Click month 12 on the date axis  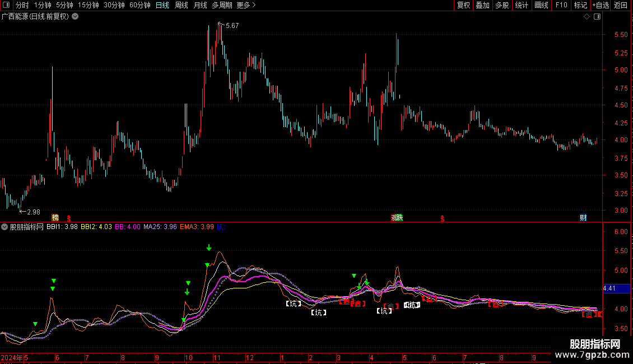[x=250, y=358]
